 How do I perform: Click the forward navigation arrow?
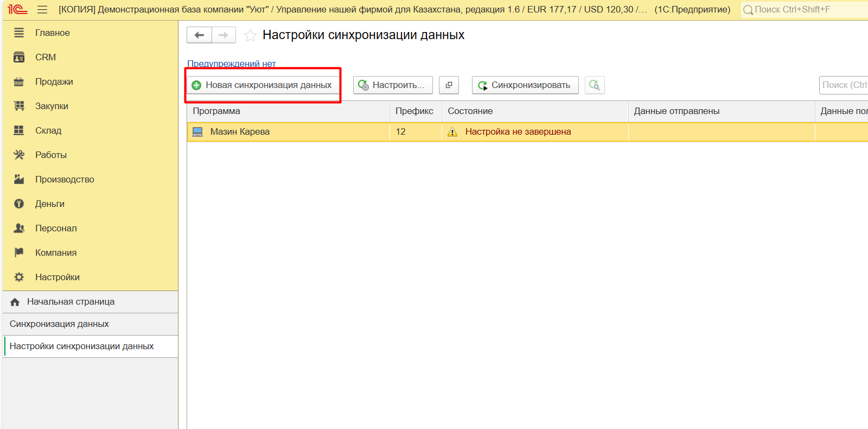(x=224, y=35)
